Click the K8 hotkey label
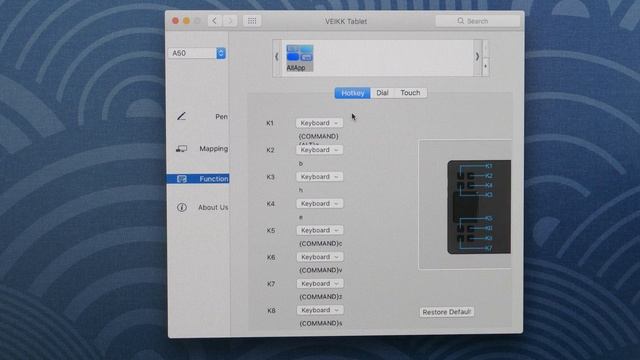Screen dimensions: 640x360 (271, 311)
